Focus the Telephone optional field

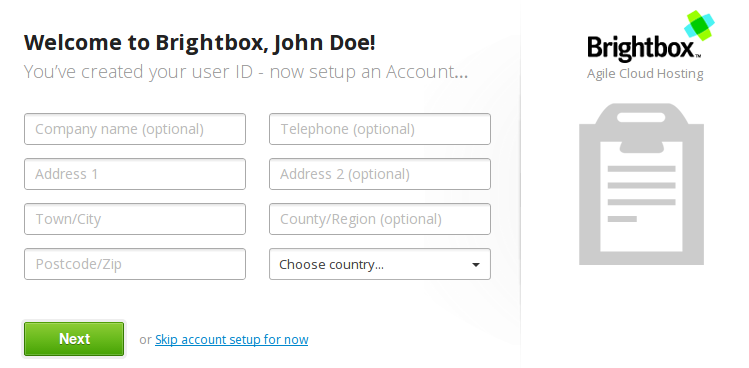point(380,129)
